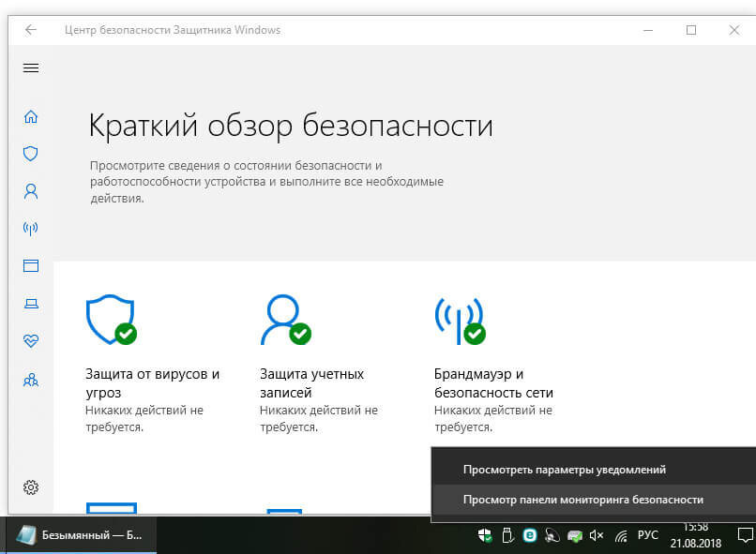Select 'Просмотр панели мониторинга безопасности' menu item
Image resolution: width=756 pixels, height=554 pixels.
pos(594,500)
